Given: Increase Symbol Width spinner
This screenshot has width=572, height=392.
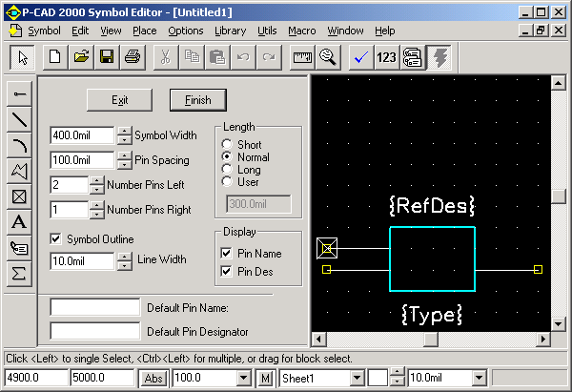Looking at the screenshot, I should tap(125, 131).
